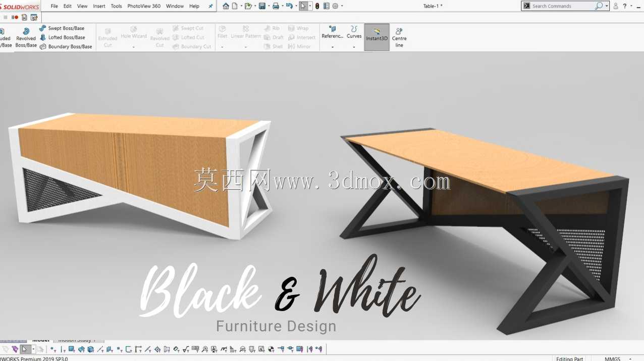The height and width of the screenshot is (361, 644).
Task: Click the Hole Wizard tool
Action: click(x=134, y=32)
